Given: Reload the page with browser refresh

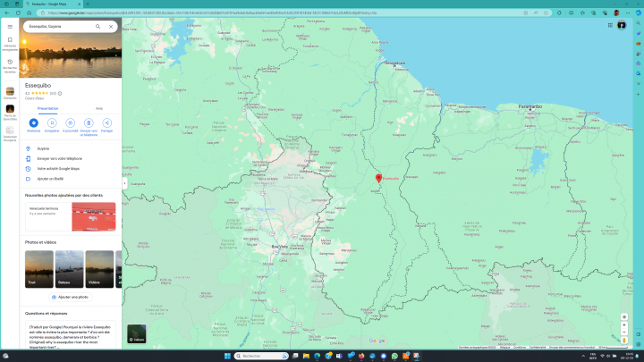Looking at the screenshot, I should (x=18, y=13).
